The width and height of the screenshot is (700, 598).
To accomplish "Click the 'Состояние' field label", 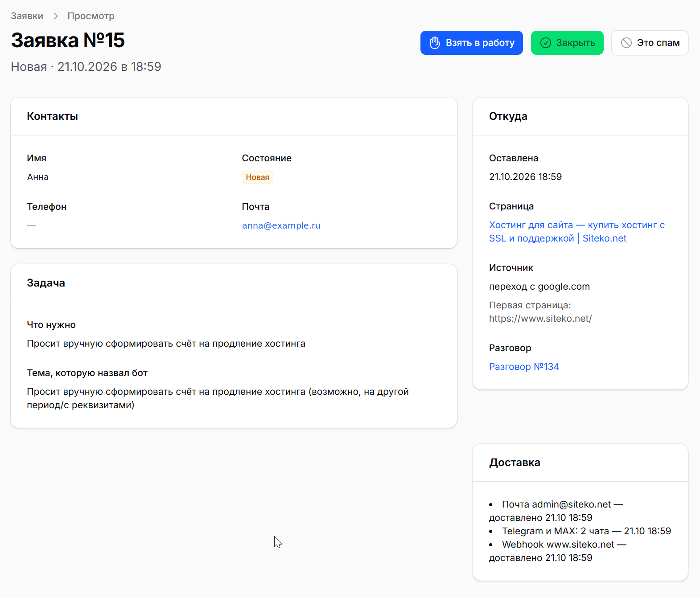I will pos(267,158).
